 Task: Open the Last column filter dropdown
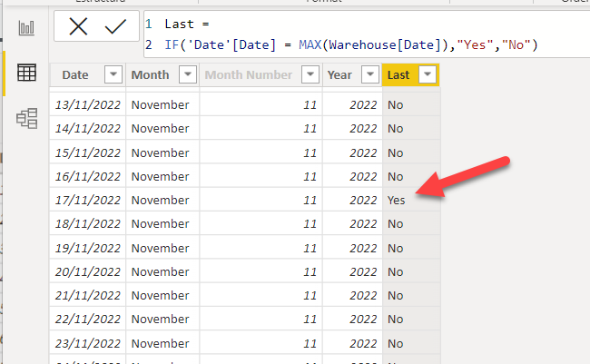[428, 75]
